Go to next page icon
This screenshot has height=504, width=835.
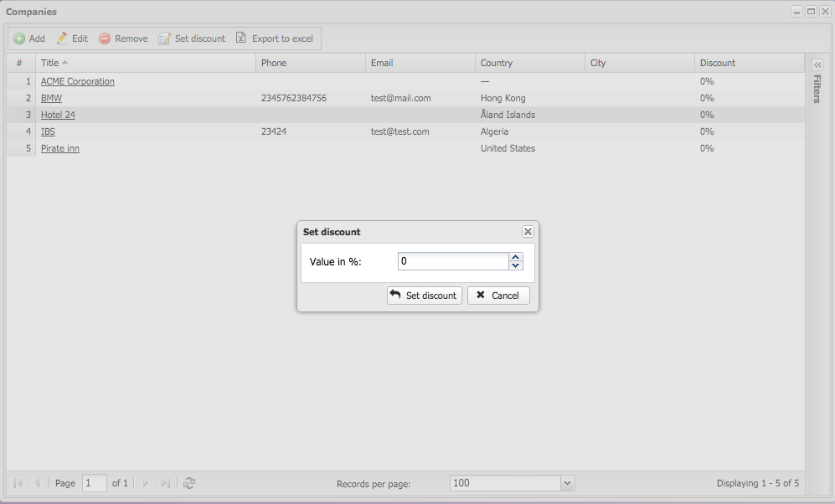(145, 483)
